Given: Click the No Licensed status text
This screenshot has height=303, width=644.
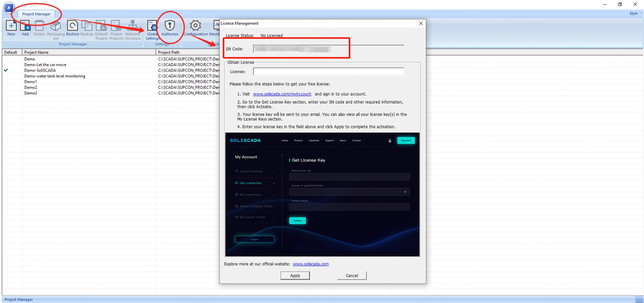Looking at the screenshot, I should pos(271,36).
